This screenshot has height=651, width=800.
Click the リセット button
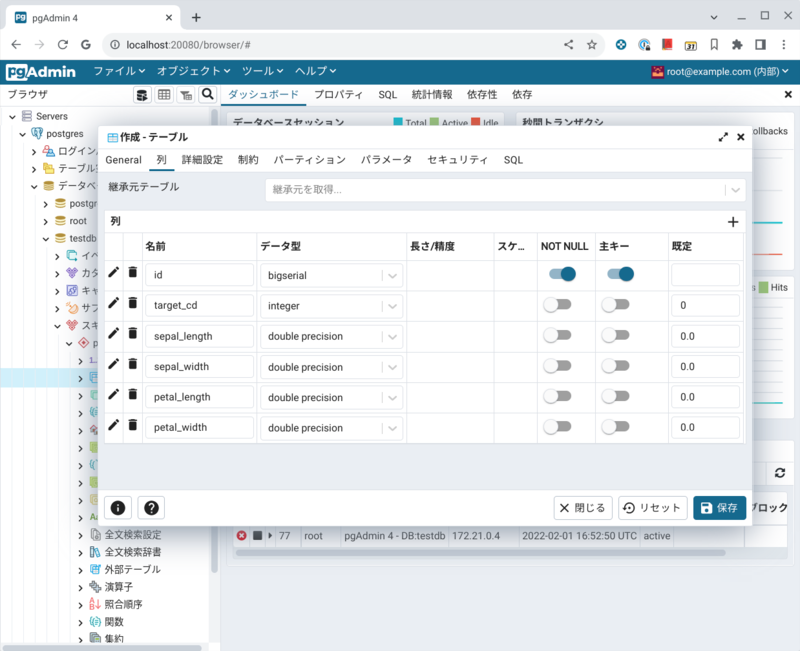[652, 508]
